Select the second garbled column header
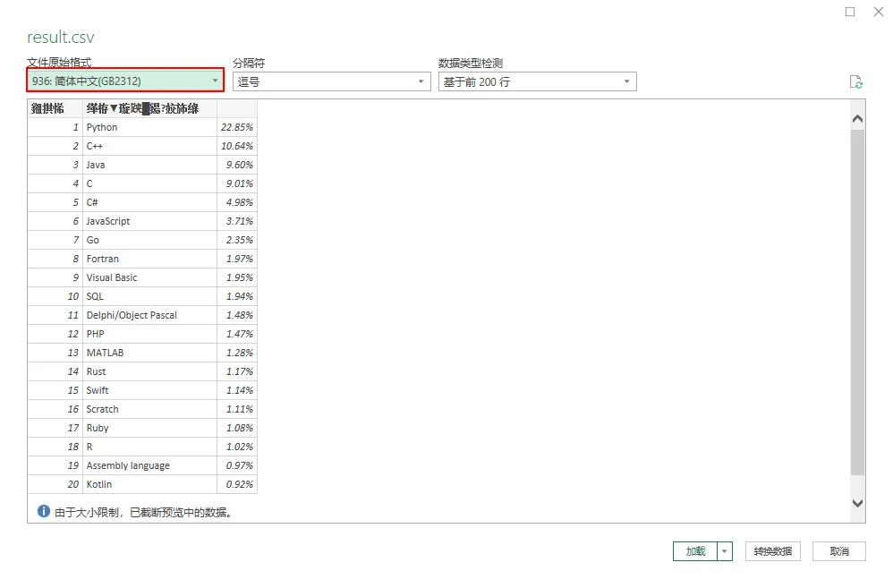 [x=149, y=108]
